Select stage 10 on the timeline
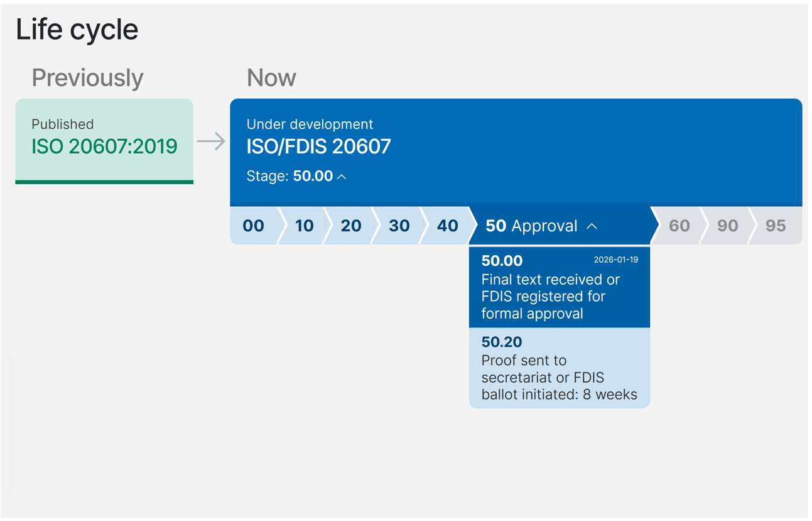The height and width of the screenshot is (521, 812). coord(301,226)
